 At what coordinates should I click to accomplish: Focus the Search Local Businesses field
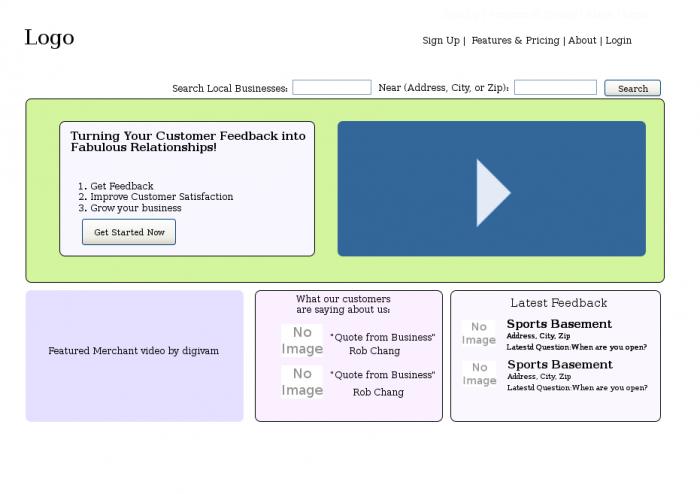tap(332, 87)
